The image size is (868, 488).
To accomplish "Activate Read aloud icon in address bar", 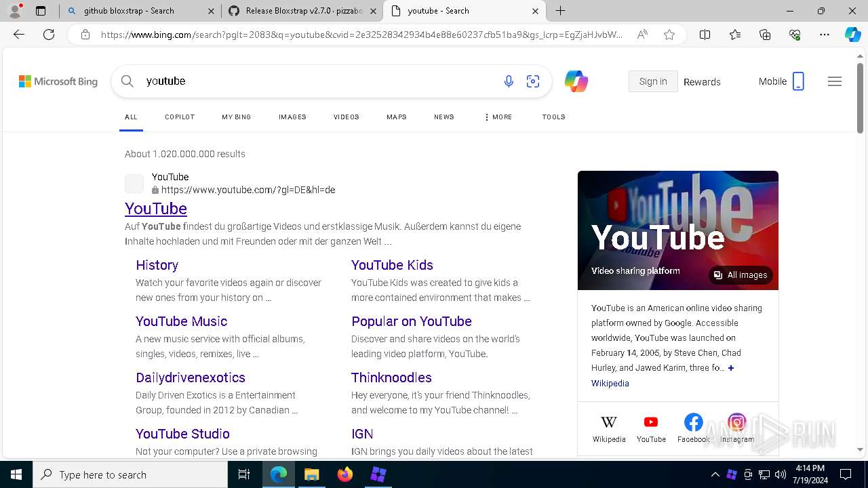I will [x=642, y=35].
